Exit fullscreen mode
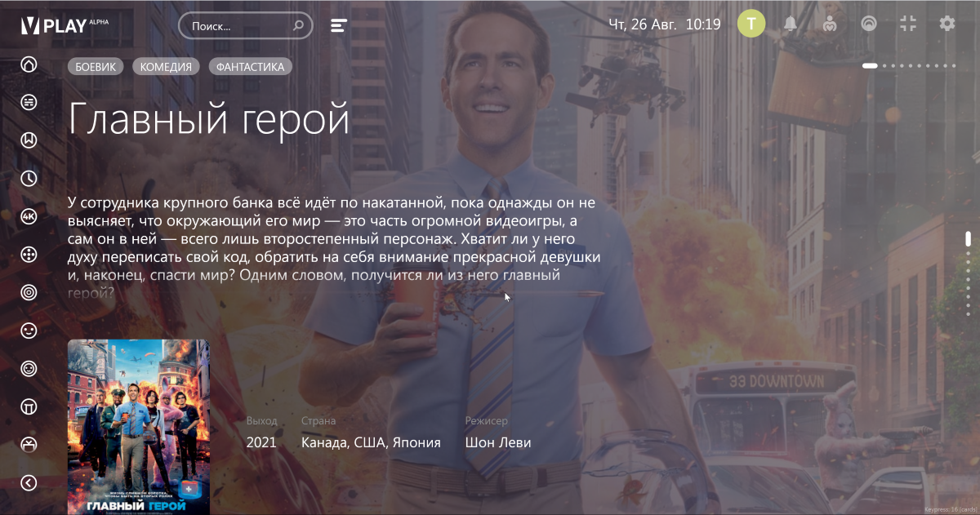980x515 pixels. [908, 24]
